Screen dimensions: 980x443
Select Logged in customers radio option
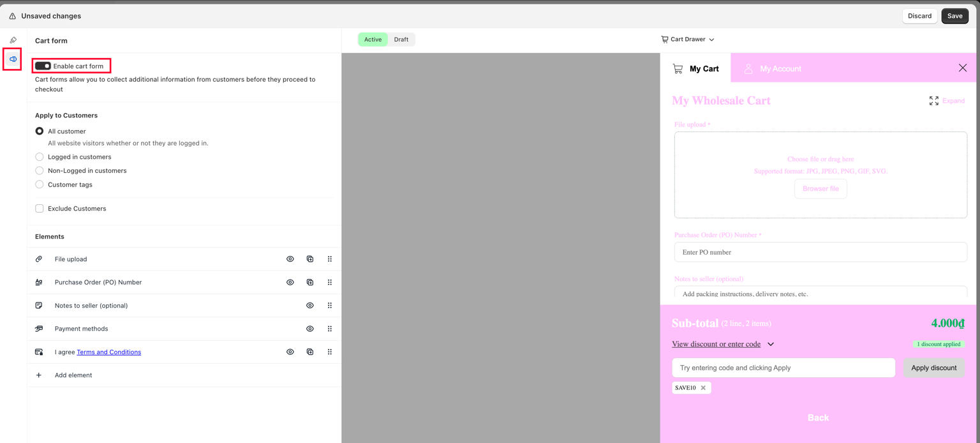coord(40,157)
